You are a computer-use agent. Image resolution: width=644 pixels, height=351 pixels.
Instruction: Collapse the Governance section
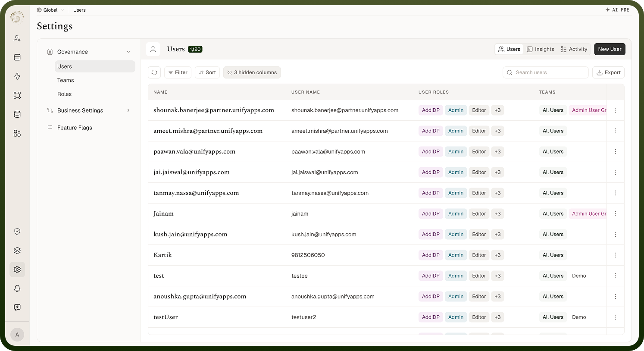click(x=128, y=52)
